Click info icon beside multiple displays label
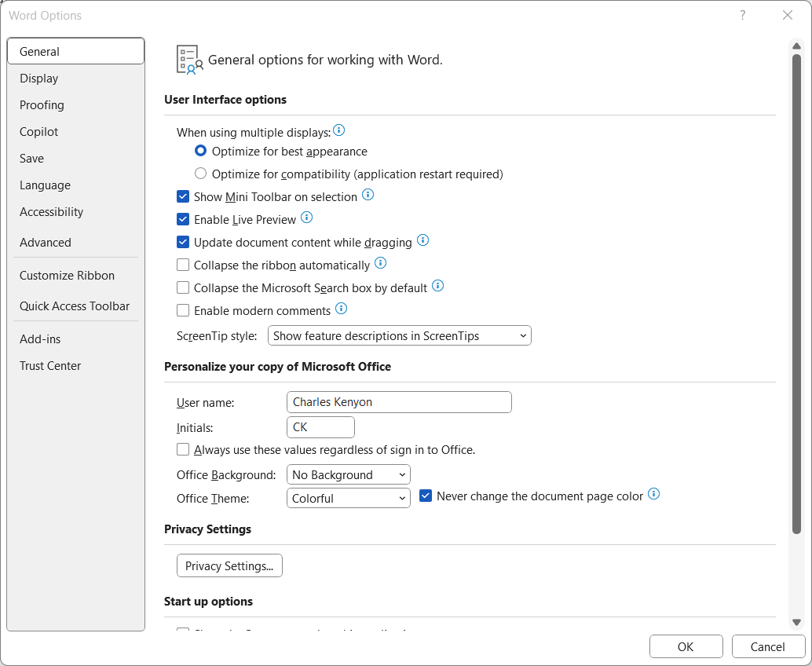Viewport: 812px width, 666px height. (x=339, y=130)
